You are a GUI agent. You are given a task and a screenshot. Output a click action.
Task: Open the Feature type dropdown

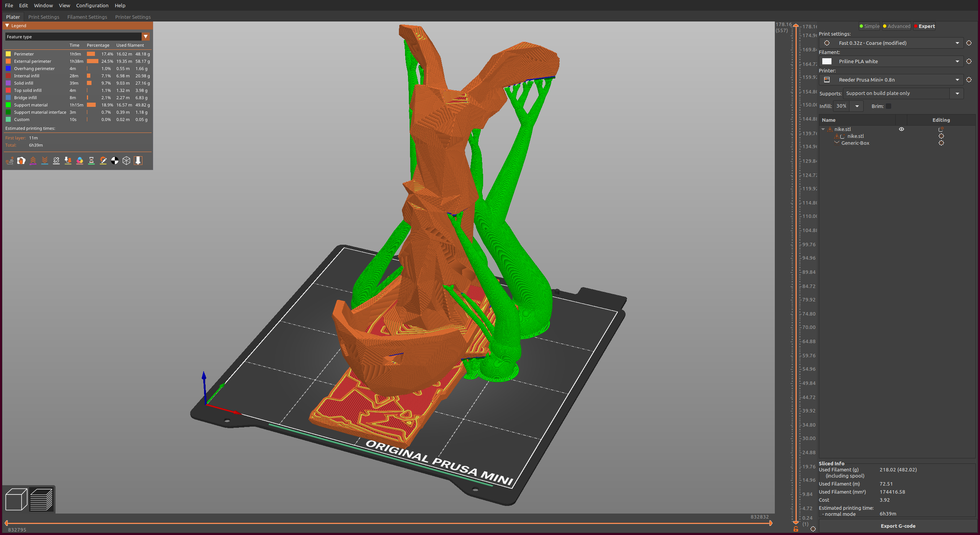(146, 37)
